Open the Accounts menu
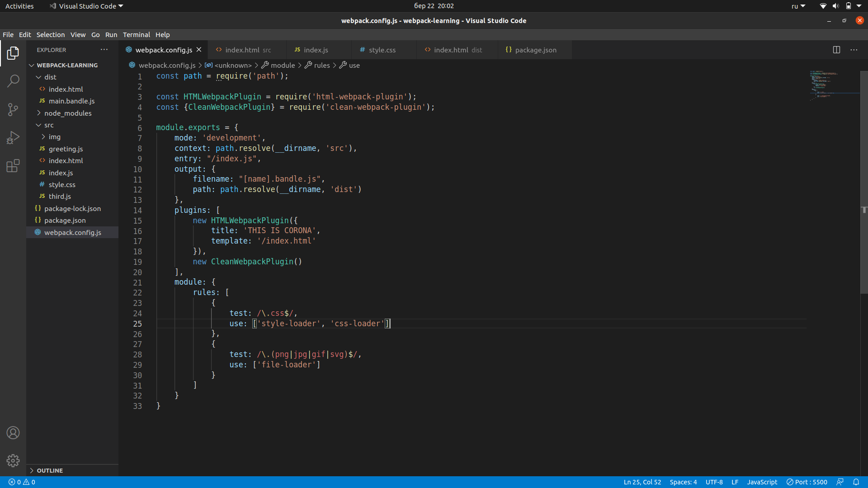Screen dimensions: 868x488 [x=13, y=433]
